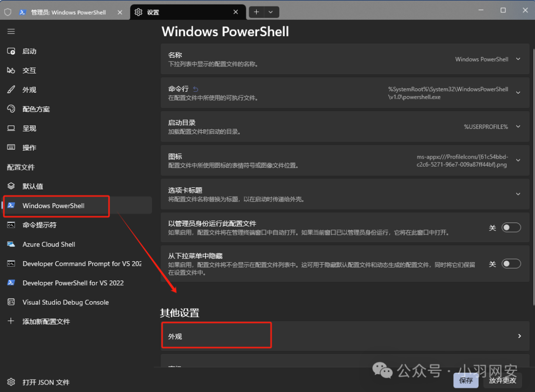This screenshot has width=535, height=392.
Task: Click the 交互 interaction icon in sidebar
Action: pos(11,70)
